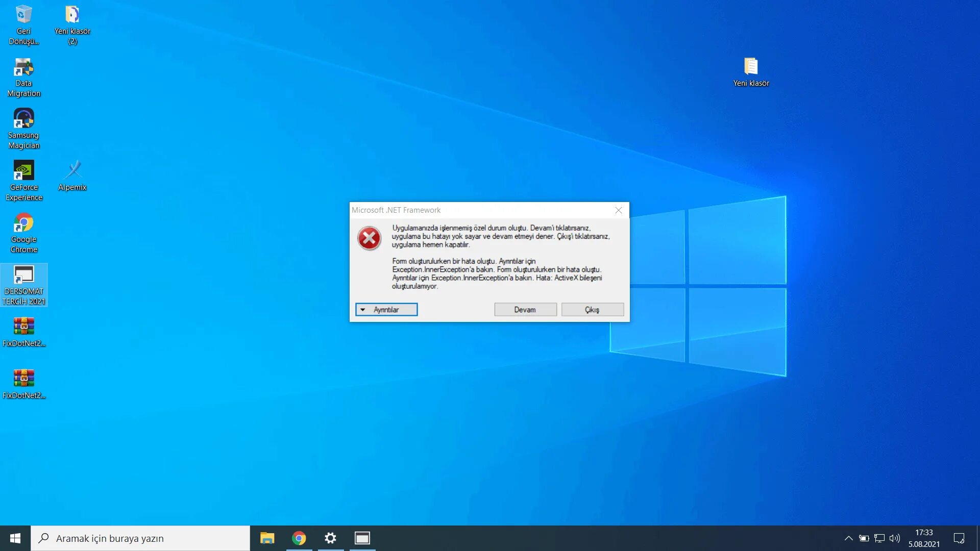Image resolution: width=980 pixels, height=551 pixels.
Task: Open the notification center icon
Action: pos(959,538)
